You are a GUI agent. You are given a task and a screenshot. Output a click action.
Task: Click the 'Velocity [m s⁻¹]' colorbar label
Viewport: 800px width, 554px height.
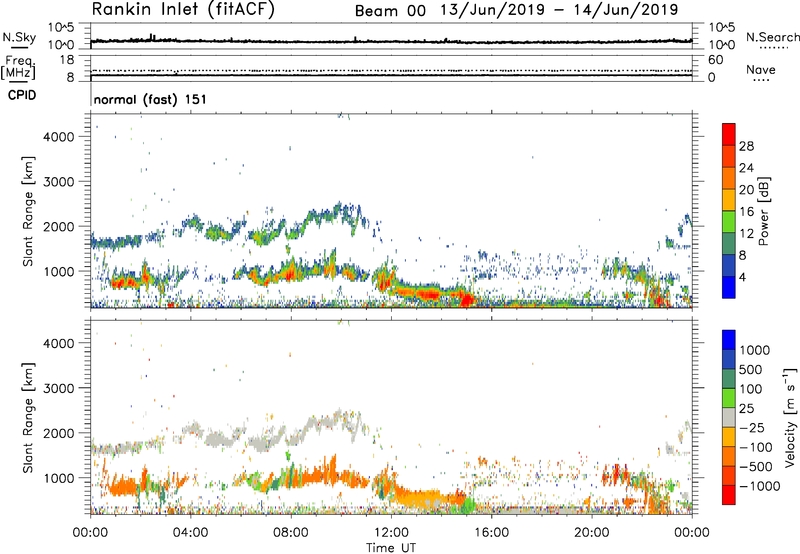pyautogui.click(x=790, y=417)
